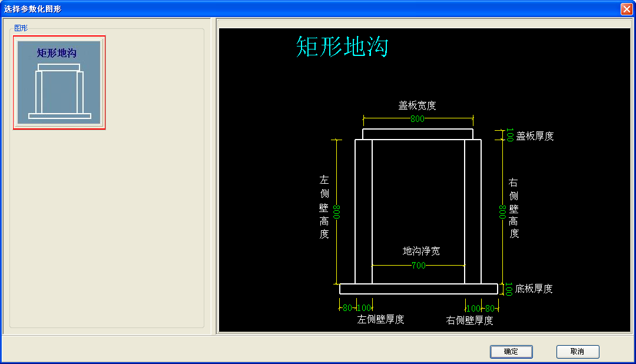Click the 底板厚度 value 100

509,289
